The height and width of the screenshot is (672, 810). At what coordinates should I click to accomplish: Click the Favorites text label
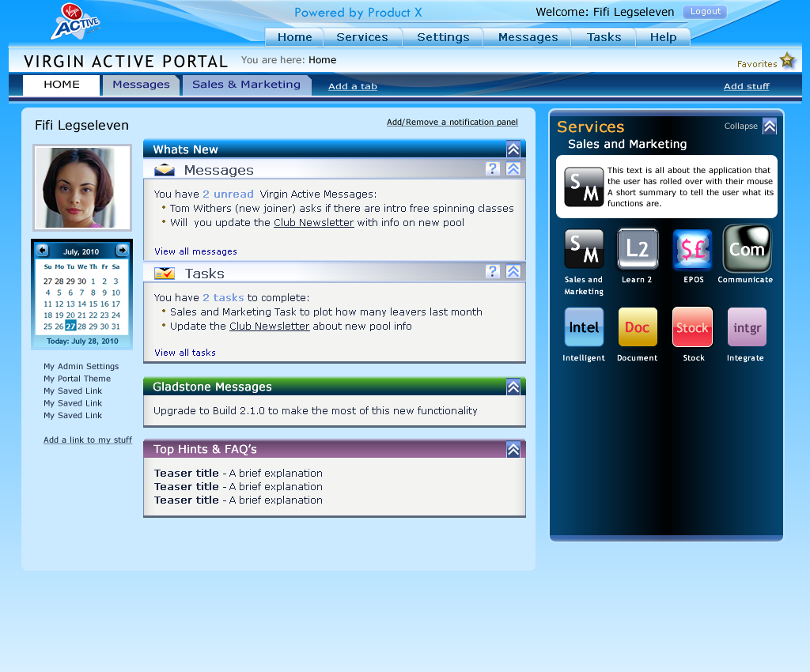(x=757, y=64)
